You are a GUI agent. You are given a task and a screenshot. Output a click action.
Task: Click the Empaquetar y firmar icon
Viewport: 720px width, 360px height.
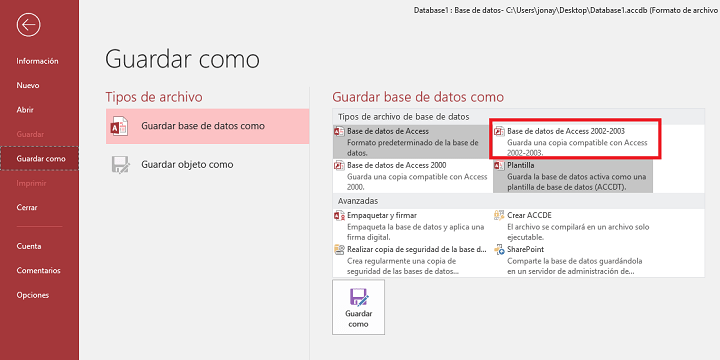click(339, 215)
